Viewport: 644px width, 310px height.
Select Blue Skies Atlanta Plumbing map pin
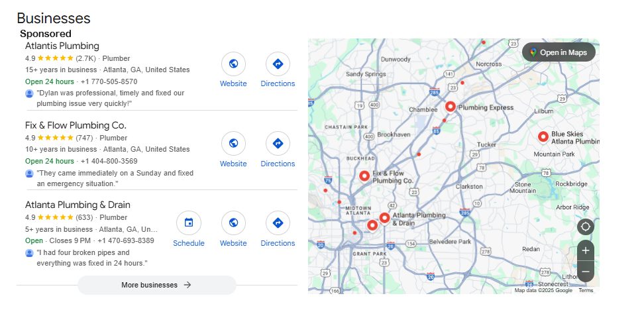click(x=543, y=136)
